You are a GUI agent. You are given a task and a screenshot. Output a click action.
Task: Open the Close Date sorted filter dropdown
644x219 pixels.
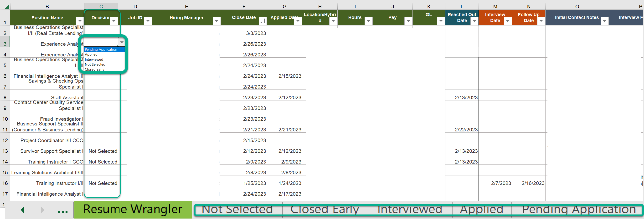[x=263, y=21]
